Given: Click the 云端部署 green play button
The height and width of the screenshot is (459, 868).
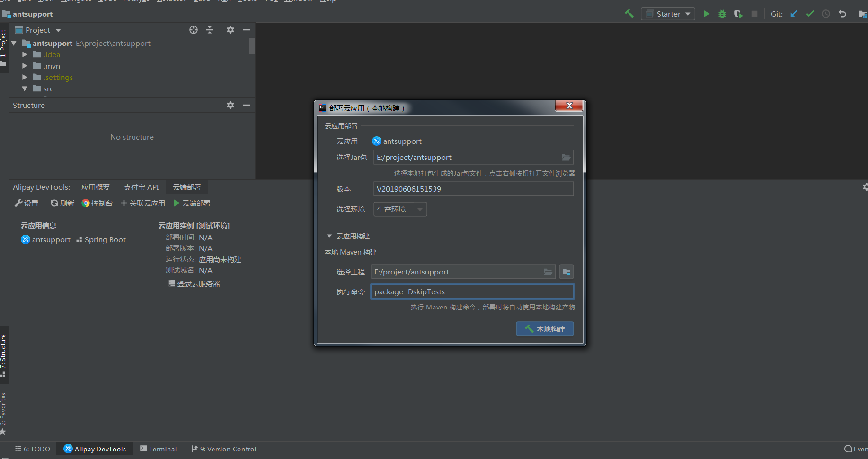Looking at the screenshot, I should click(192, 203).
